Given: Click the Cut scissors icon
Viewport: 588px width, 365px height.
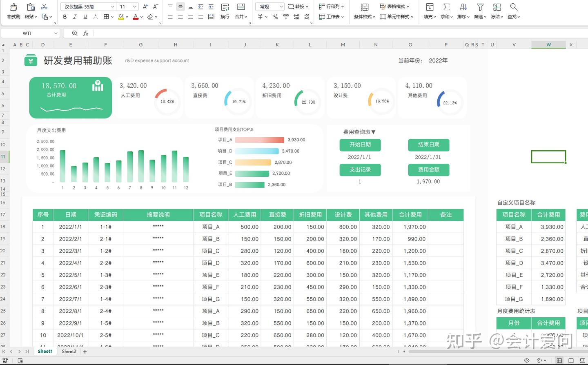Looking at the screenshot, I should (x=45, y=7).
